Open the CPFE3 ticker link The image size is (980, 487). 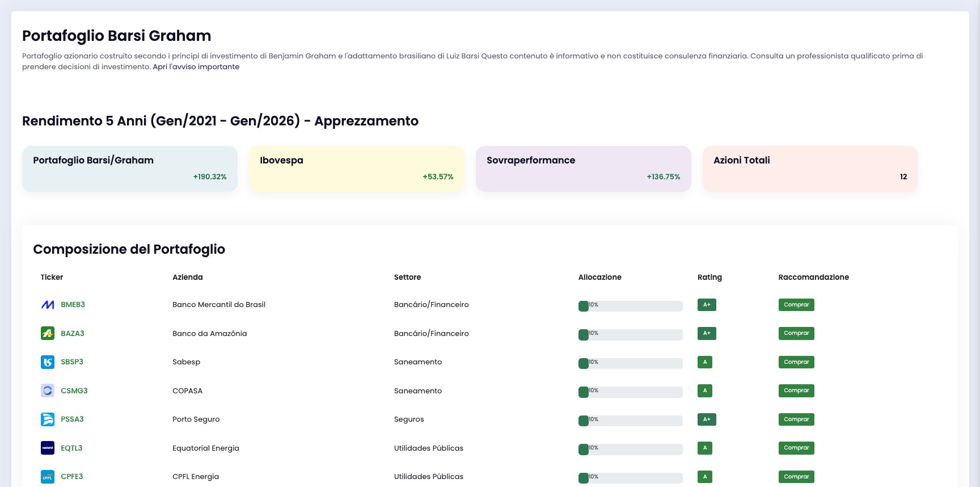72,477
